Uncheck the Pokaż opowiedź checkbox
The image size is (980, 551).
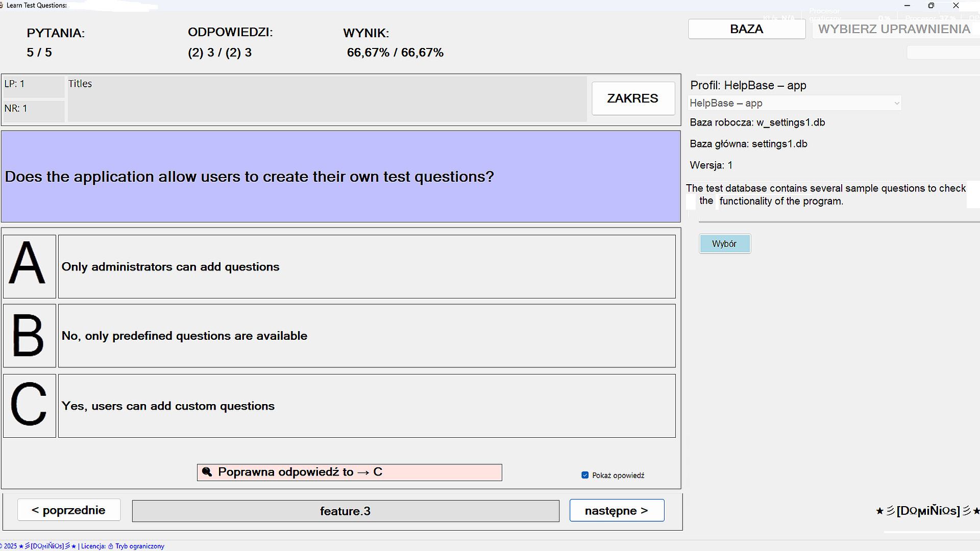click(585, 475)
